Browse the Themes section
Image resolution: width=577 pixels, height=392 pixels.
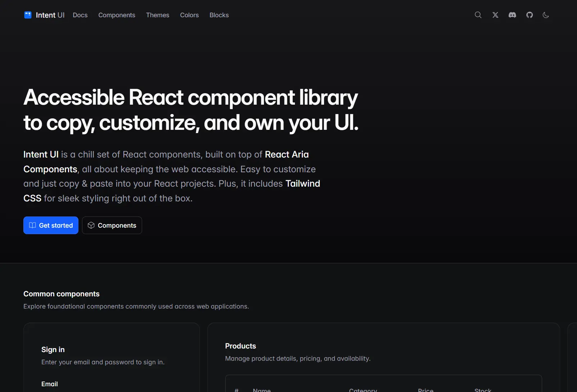coord(158,15)
